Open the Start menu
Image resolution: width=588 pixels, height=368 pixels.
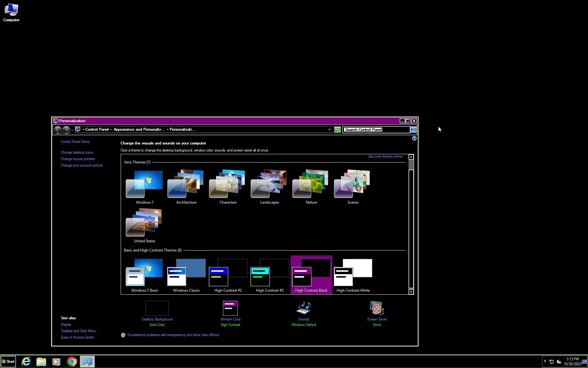pos(8,362)
